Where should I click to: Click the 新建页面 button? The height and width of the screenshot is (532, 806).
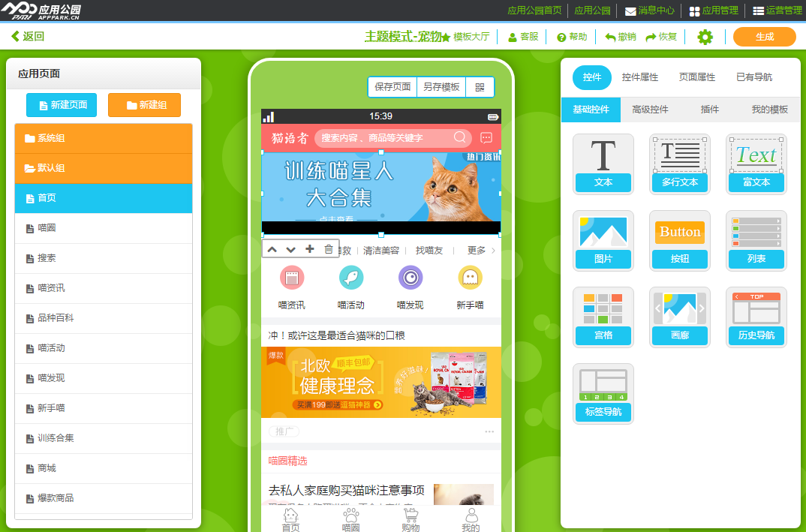click(62, 105)
